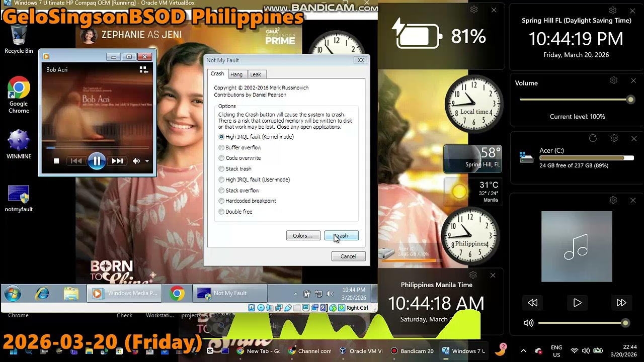
Task: Click Cancel in Not My Fault
Action: (x=348, y=256)
